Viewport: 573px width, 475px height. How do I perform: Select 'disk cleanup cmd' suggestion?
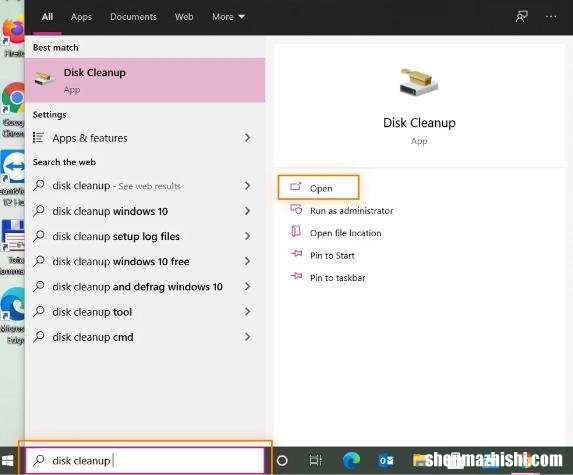pyautogui.click(x=145, y=337)
